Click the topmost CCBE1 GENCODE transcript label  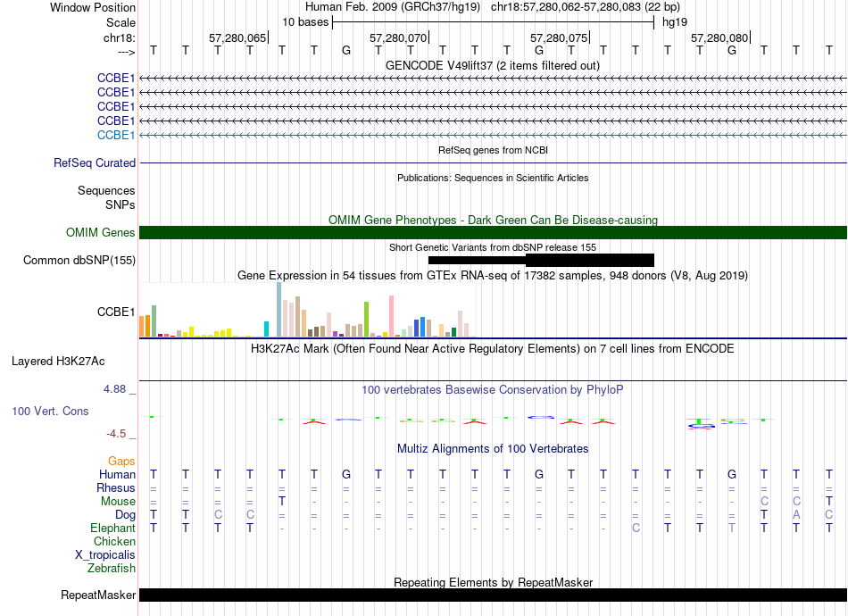(116, 78)
